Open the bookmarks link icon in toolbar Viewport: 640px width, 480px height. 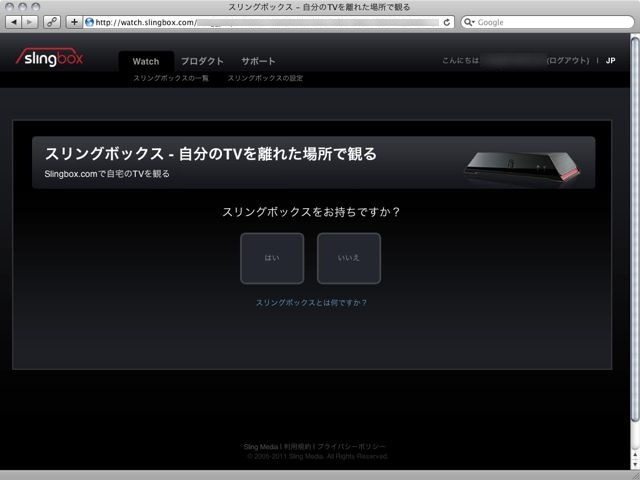[x=52, y=22]
